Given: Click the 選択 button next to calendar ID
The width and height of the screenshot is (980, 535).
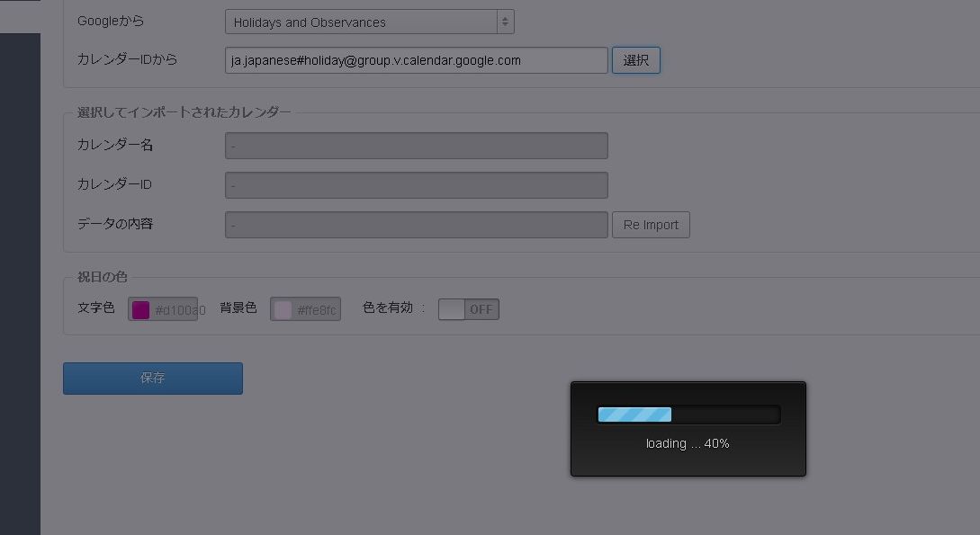Looking at the screenshot, I should [635, 59].
